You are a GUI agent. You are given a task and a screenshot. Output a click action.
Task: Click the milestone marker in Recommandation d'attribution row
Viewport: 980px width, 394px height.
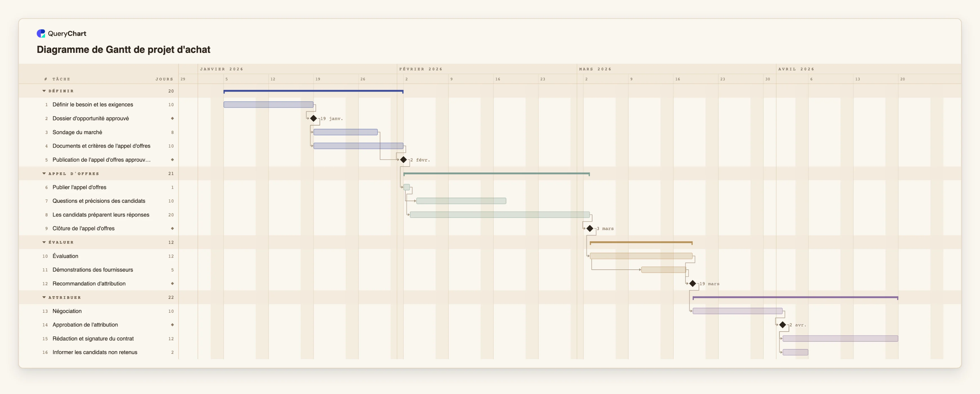coord(172,284)
